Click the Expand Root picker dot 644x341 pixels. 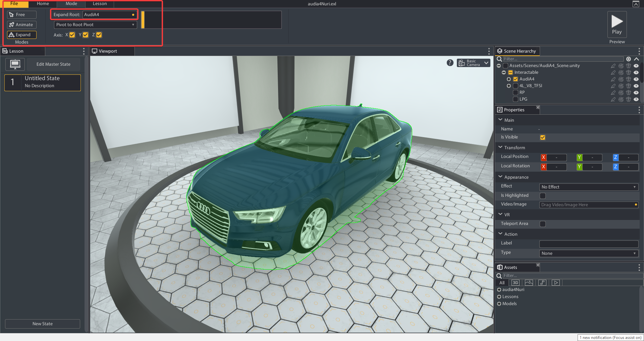tap(133, 15)
